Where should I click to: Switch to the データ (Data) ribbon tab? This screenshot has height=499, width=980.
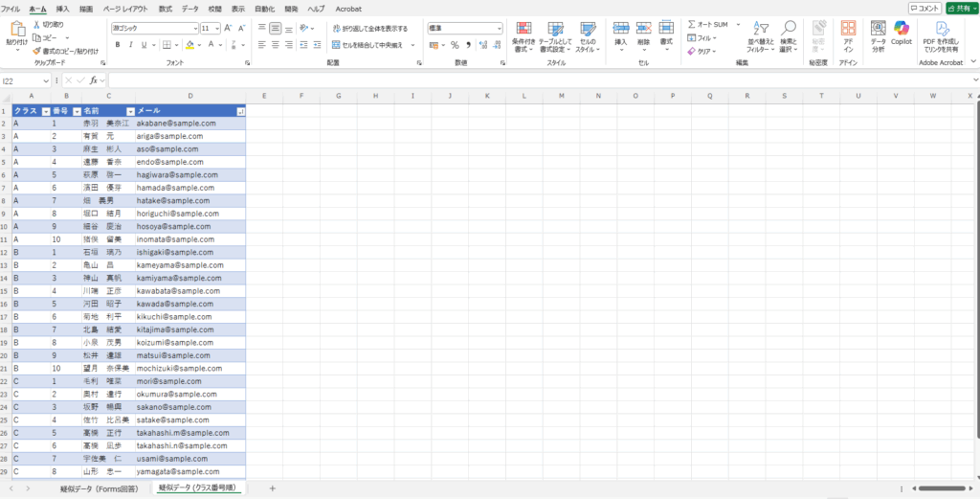tap(190, 9)
